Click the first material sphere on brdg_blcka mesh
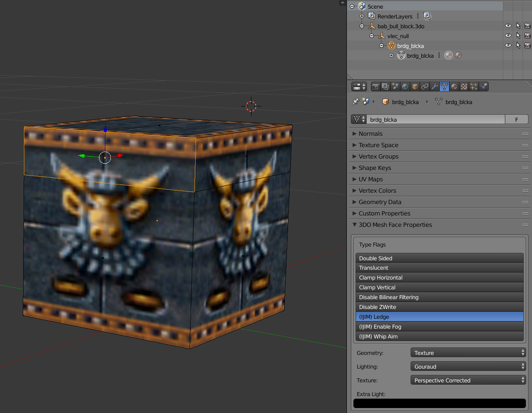The height and width of the screenshot is (413, 532). (x=448, y=55)
